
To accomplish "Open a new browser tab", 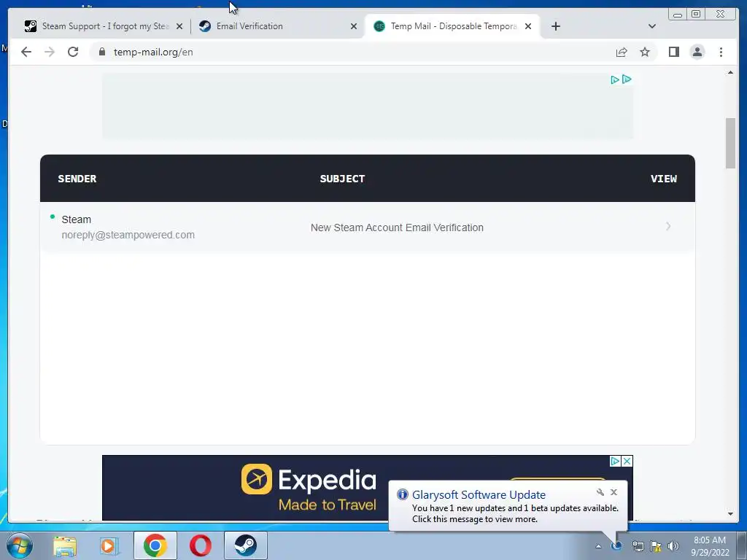I will pos(555,26).
